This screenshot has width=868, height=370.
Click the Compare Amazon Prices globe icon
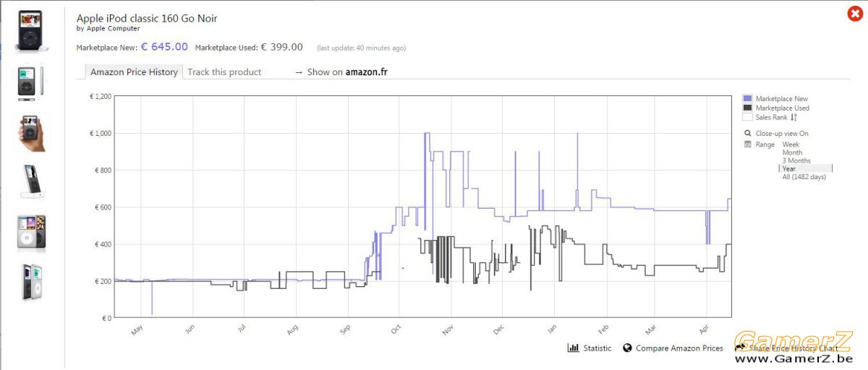coord(627,348)
